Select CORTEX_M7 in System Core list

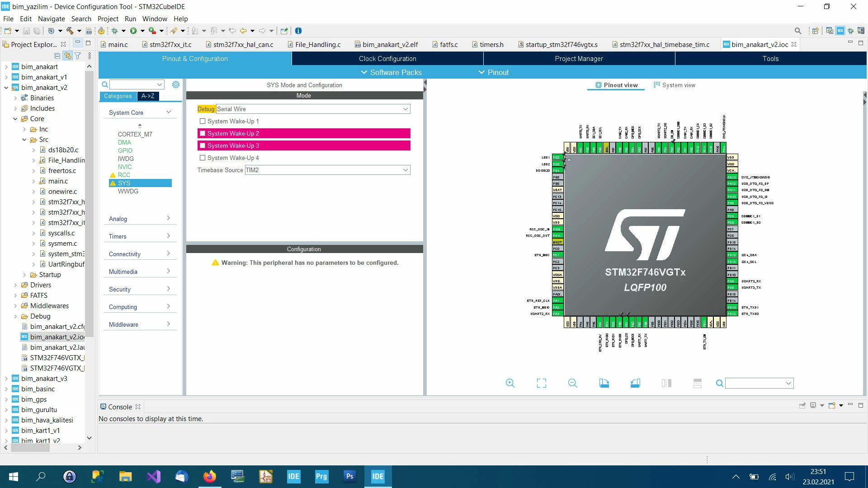coord(135,134)
